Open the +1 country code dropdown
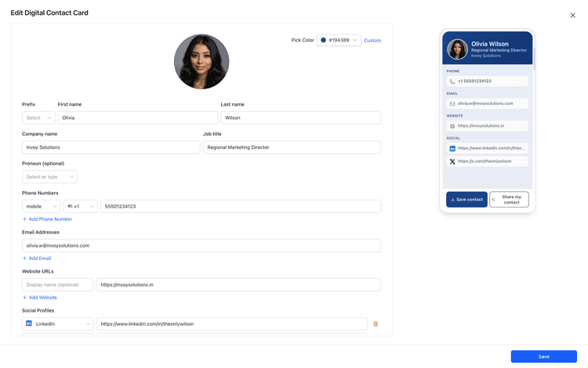Image resolution: width=588 pixels, height=368 pixels. pyautogui.click(x=80, y=206)
